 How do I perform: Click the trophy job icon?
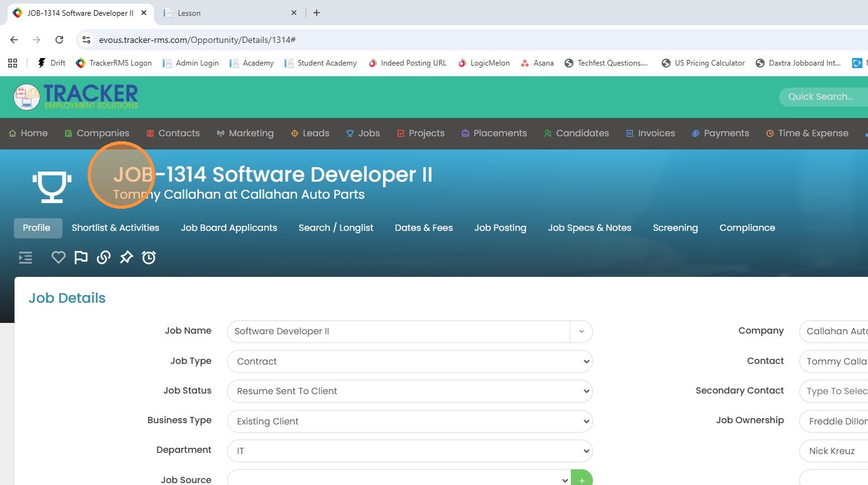(52, 186)
